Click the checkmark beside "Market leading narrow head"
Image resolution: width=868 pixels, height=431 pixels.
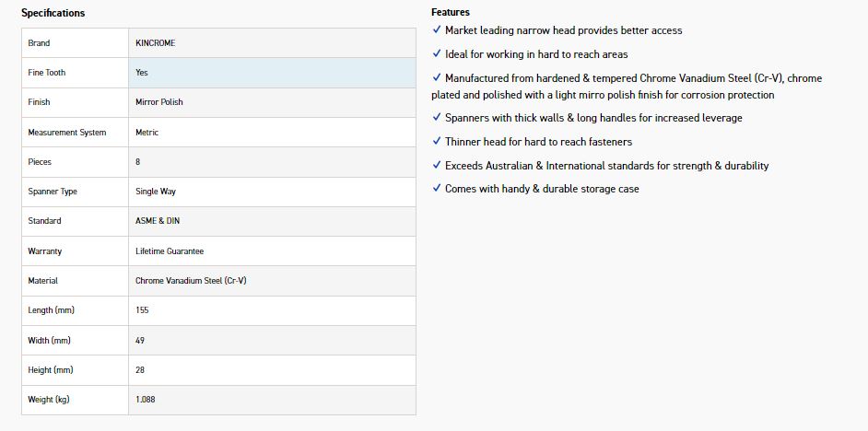pyautogui.click(x=436, y=30)
